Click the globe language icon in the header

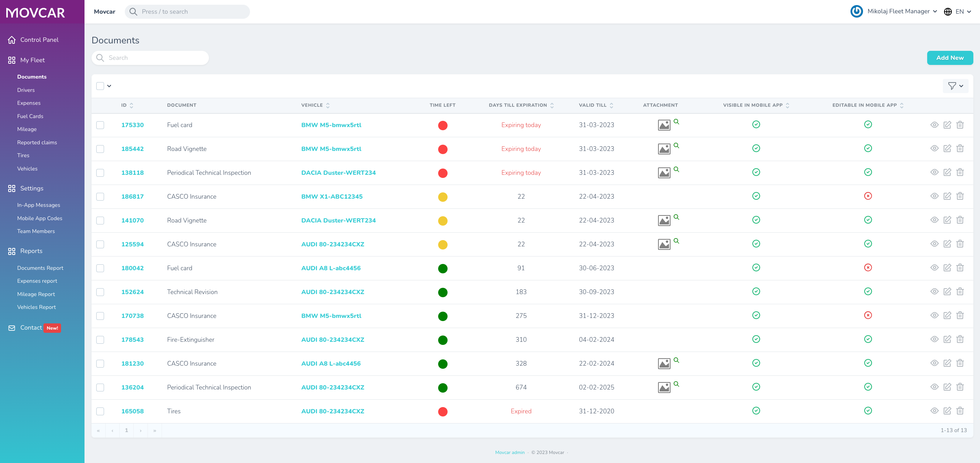tap(948, 11)
